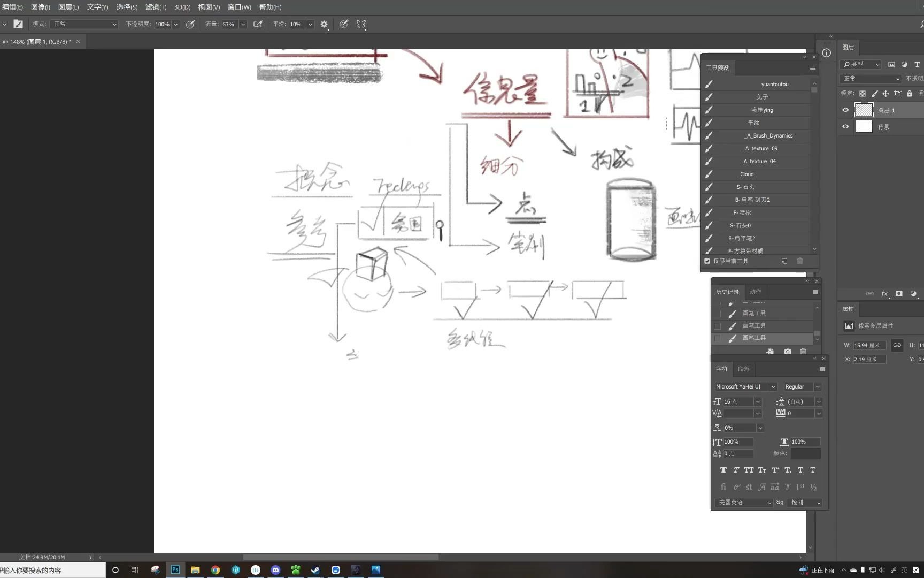Select S-石头 brush preset
This screenshot has height=578, width=924.
[757, 187]
